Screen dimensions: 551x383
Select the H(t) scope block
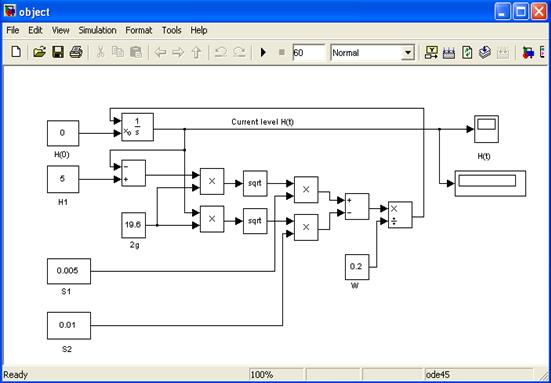[486, 129]
